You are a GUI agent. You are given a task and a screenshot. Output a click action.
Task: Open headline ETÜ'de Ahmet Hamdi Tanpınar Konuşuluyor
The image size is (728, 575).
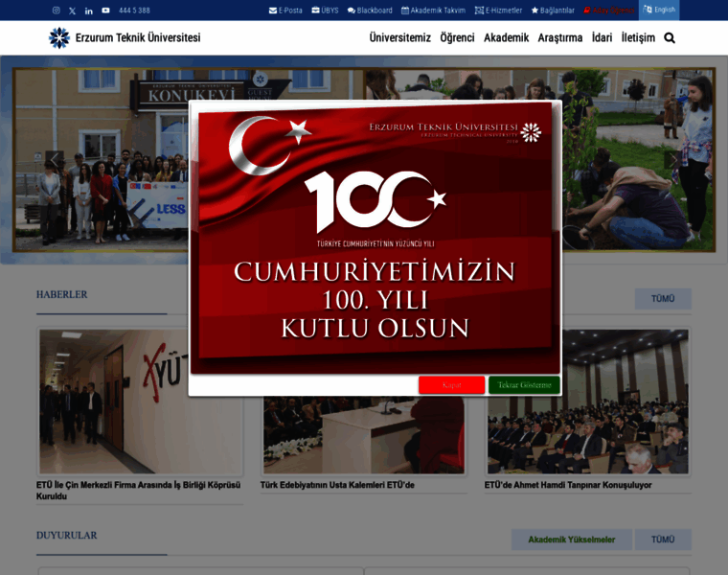click(x=568, y=485)
